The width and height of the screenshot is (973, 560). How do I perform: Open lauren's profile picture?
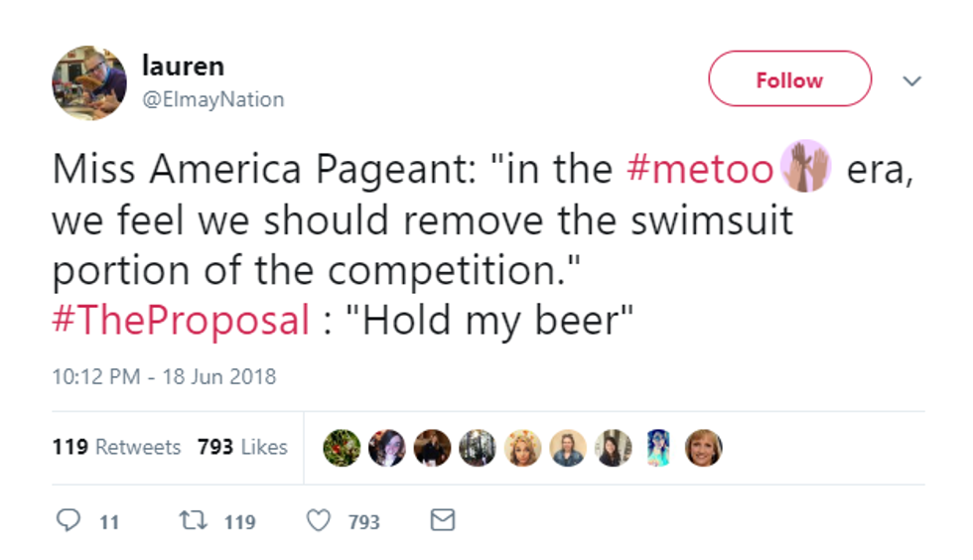pos(89,82)
